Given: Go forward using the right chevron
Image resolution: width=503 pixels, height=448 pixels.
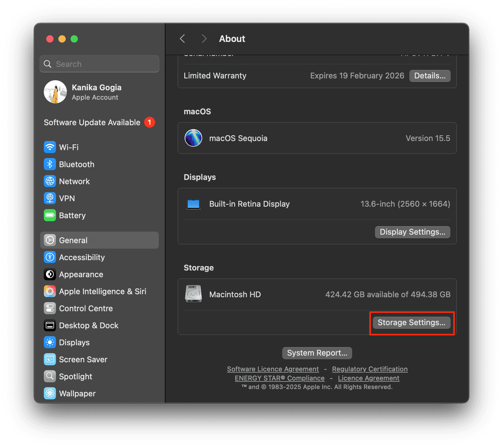Looking at the screenshot, I should tap(204, 39).
